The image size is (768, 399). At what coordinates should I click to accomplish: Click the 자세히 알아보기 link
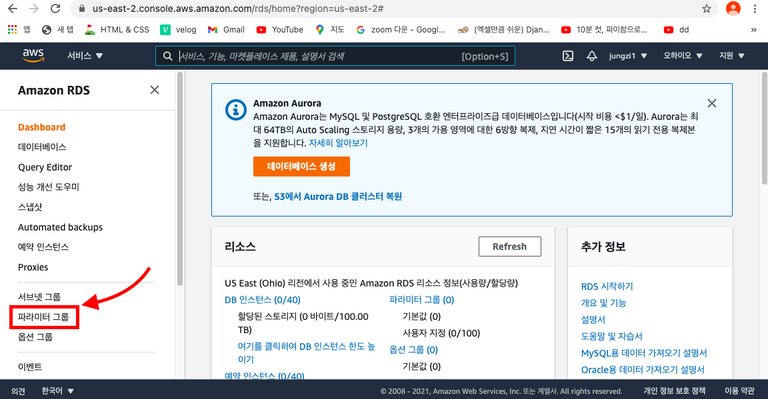[x=338, y=143]
